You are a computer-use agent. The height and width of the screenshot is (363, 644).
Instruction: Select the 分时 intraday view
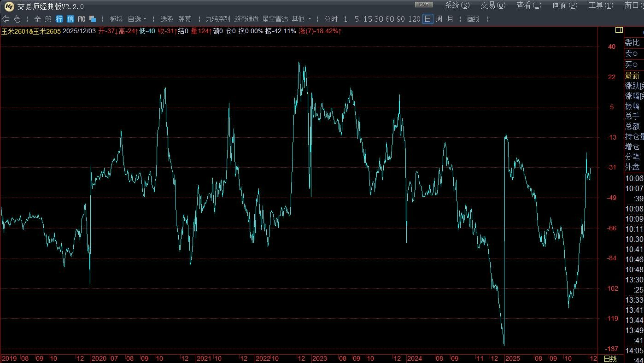coord(331,19)
